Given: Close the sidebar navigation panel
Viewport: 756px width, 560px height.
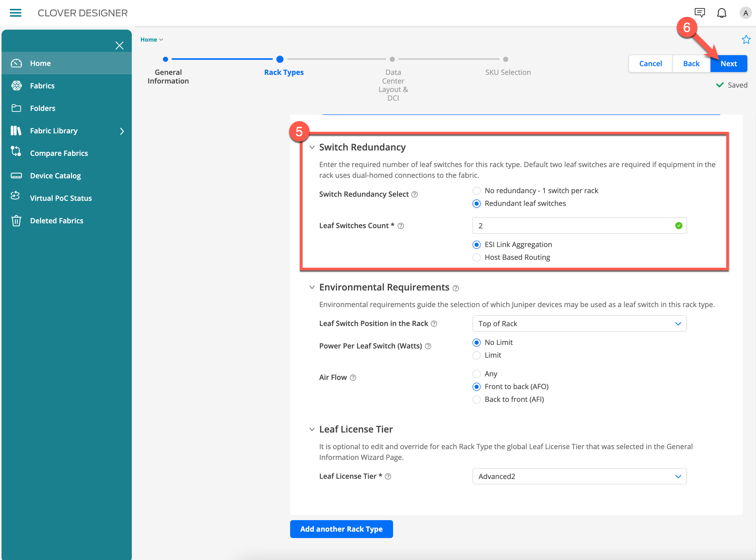Looking at the screenshot, I should [x=119, y=45].
